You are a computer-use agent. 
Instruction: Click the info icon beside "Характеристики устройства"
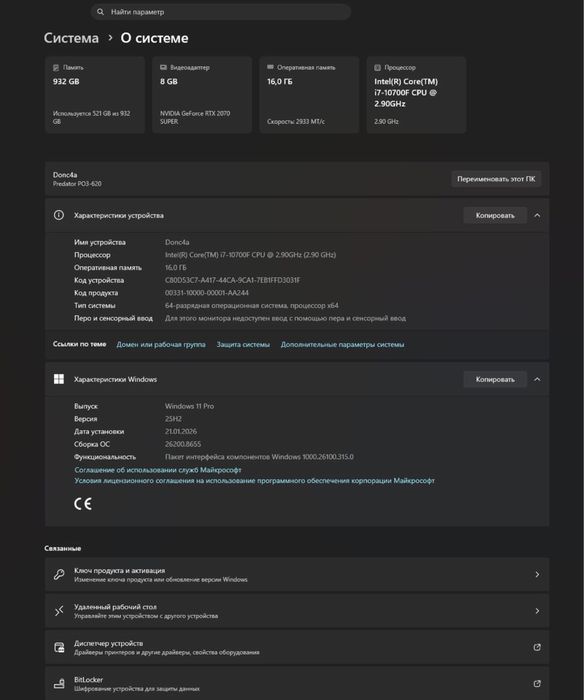(x=58, y=215)
